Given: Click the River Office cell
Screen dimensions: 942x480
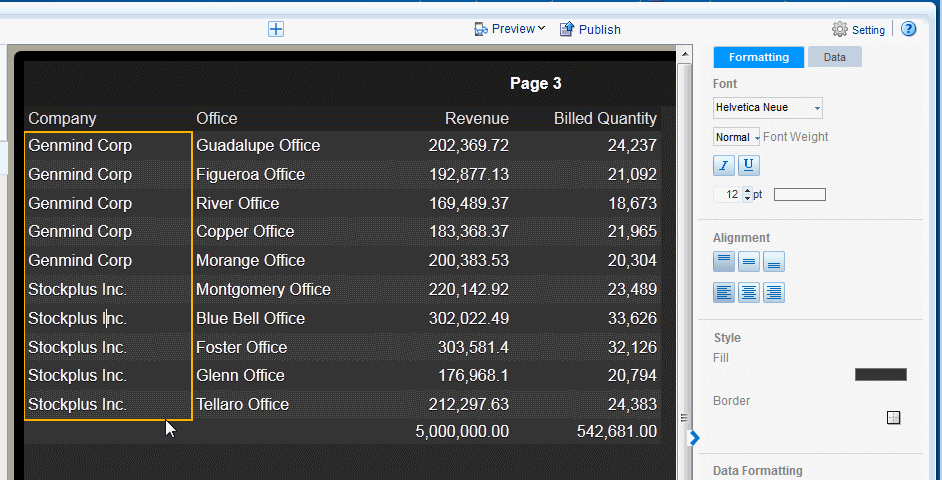Looking at the screenshot, I should click(237, 203).
